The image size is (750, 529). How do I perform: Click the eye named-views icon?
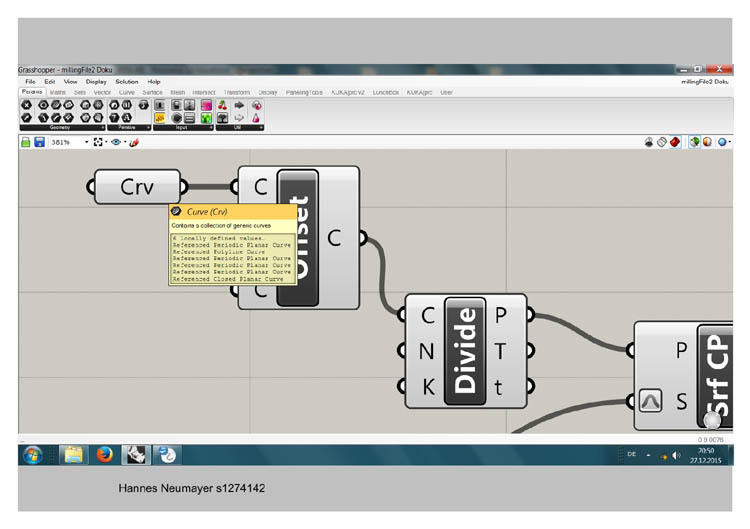point(116,142)
